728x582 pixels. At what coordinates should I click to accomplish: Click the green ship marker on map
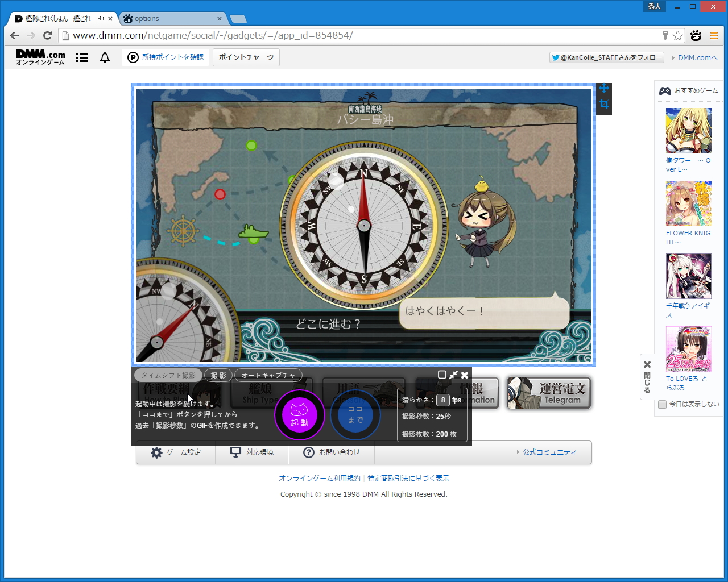(x=254, y=232)
